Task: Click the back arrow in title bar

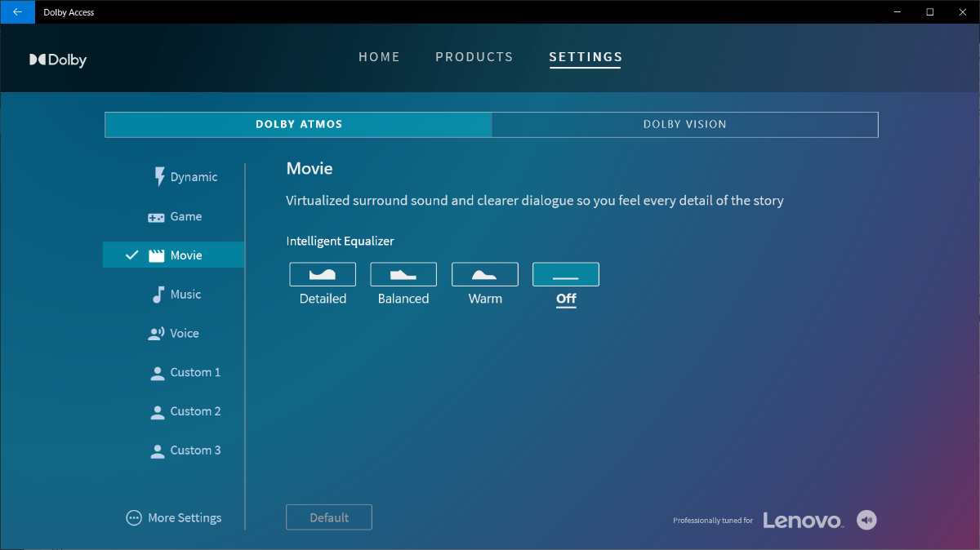Action: tap(17, 12)
